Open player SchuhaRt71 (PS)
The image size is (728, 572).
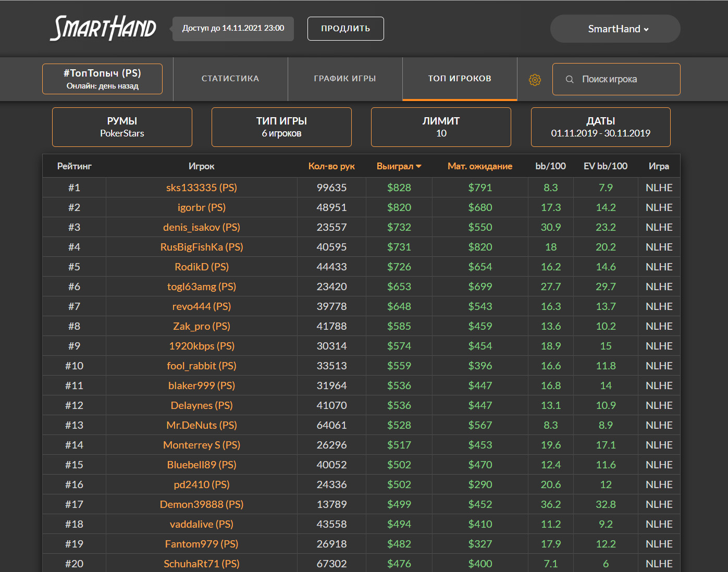202,564
